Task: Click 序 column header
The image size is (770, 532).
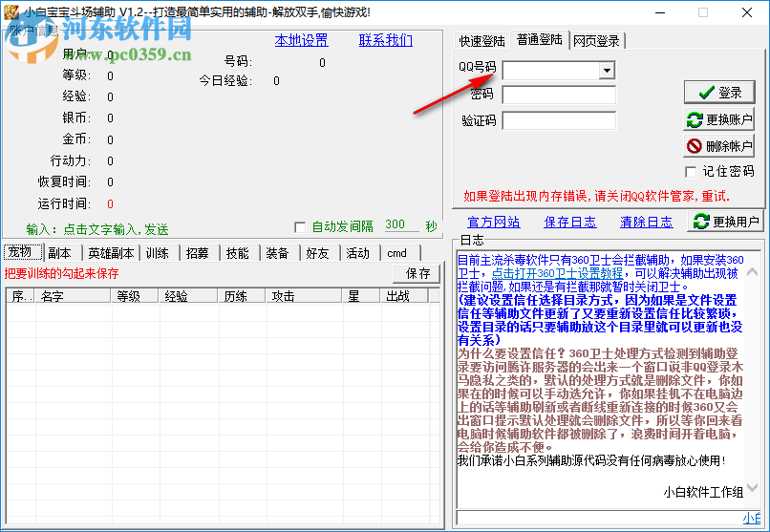Action: click(21, 296)
